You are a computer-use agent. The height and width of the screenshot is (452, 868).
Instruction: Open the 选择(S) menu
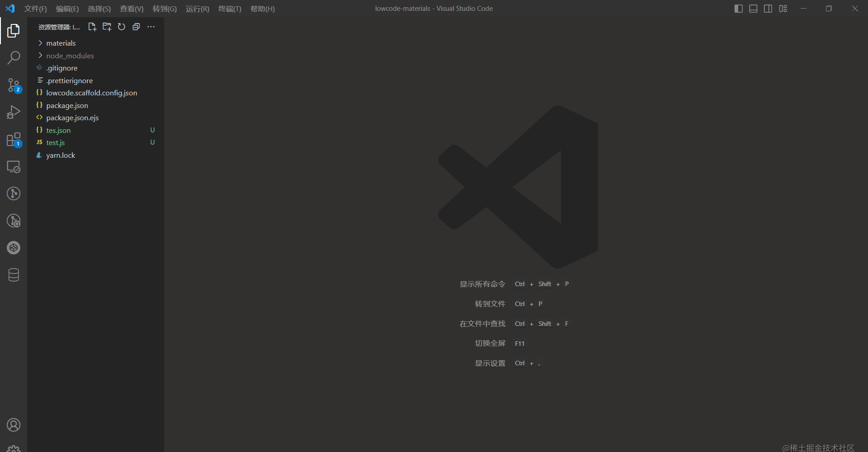pyautogui.click(x=99, y=9)
